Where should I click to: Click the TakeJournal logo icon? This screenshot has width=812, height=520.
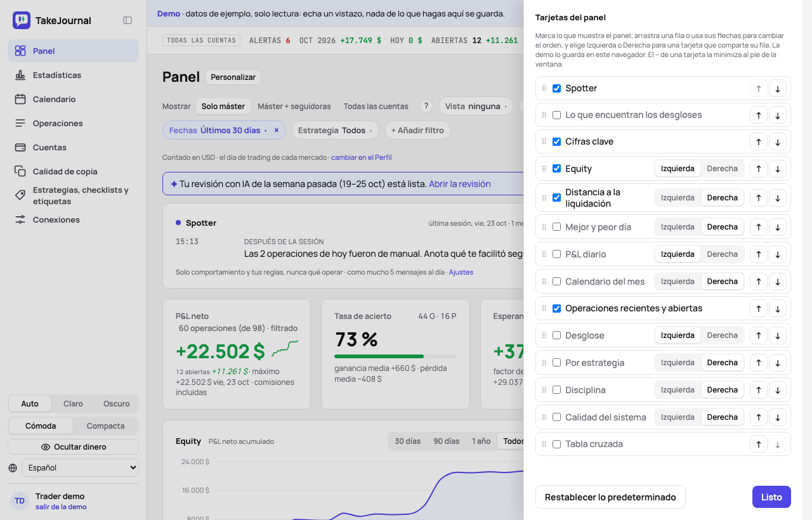[x=22, y=20]
